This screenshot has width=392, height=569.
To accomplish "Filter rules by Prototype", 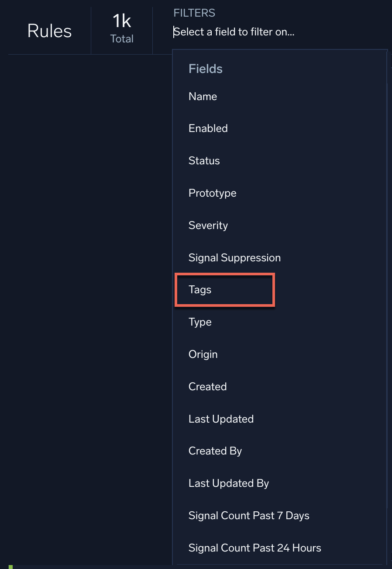I will pyautogui.click(x=212, y=193).
